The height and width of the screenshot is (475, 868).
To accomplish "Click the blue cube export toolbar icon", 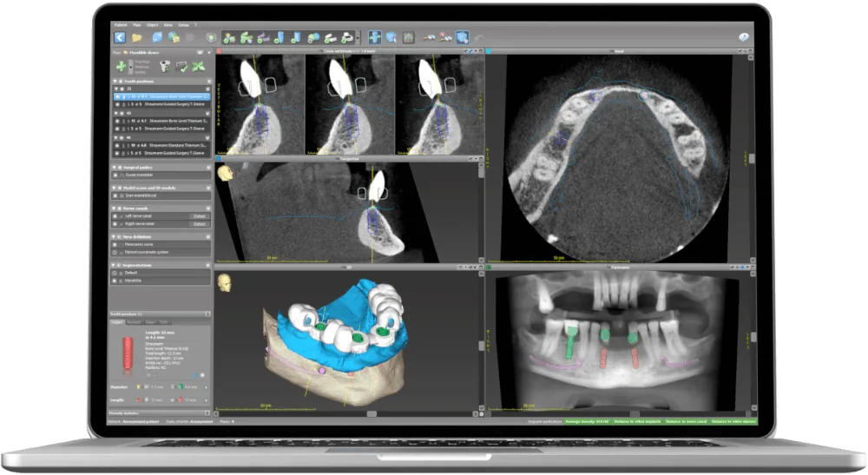I will tap(156, 37).
